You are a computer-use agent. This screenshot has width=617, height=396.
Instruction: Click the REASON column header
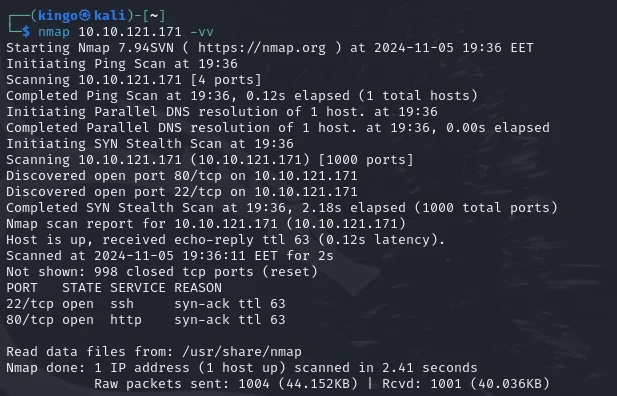(x=198, y=288)
